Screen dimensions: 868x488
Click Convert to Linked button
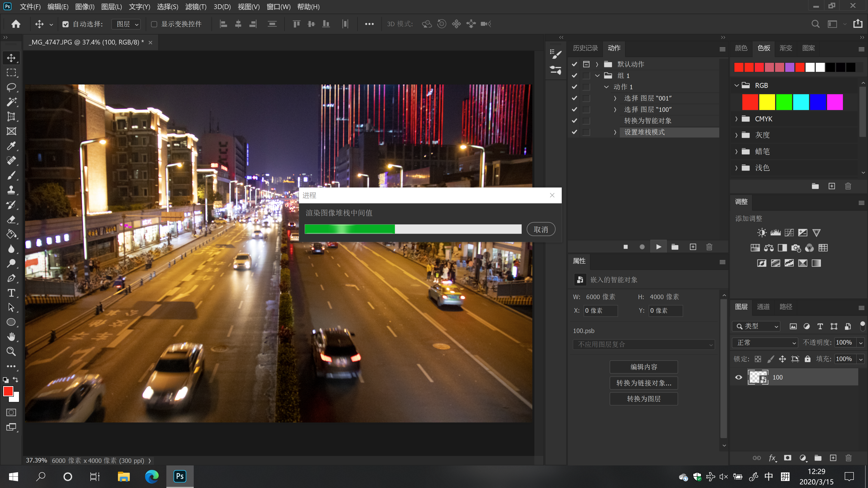pos(644,383)
